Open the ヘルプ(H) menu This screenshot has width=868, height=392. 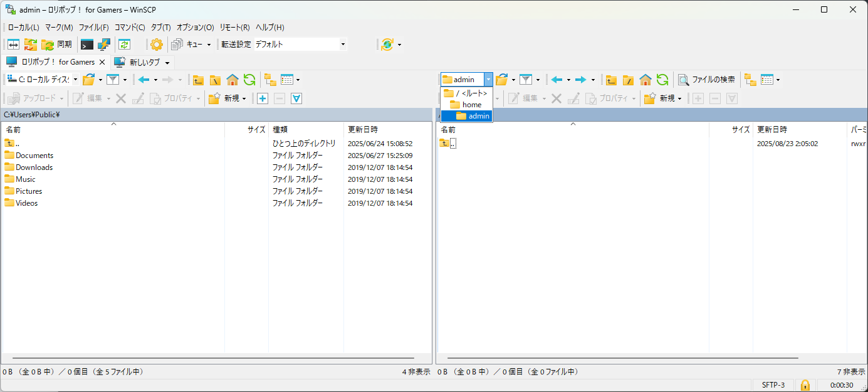click(x=269, y=28)
